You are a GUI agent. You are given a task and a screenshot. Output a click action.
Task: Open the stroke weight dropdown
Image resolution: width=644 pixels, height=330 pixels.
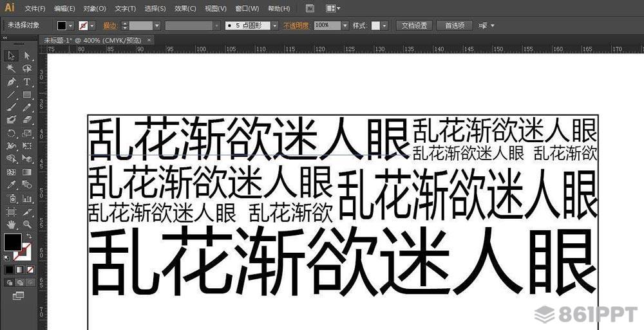157,26
